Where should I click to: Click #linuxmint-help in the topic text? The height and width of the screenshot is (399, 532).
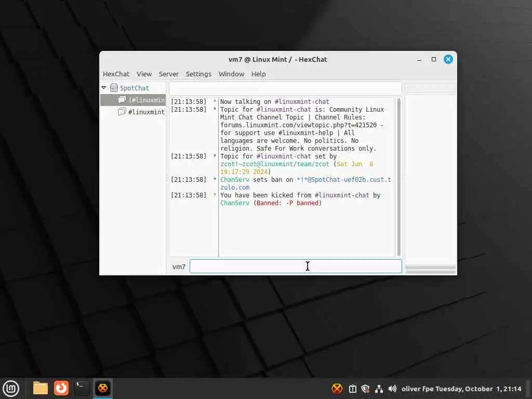tap(305, 133)
